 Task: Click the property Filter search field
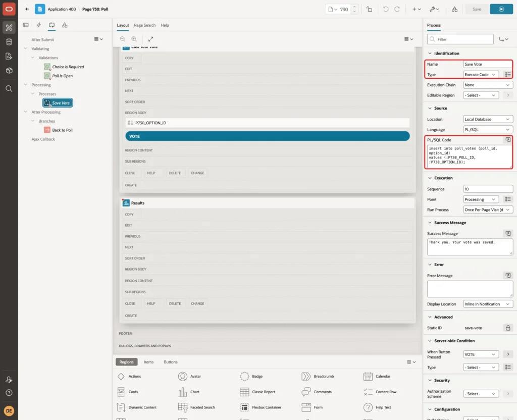coord(460,39)
